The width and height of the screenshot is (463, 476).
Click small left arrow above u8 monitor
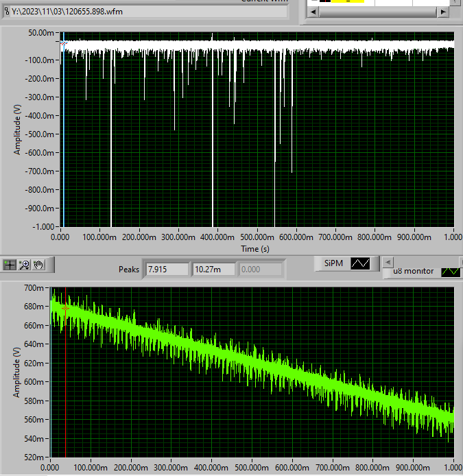388,262
